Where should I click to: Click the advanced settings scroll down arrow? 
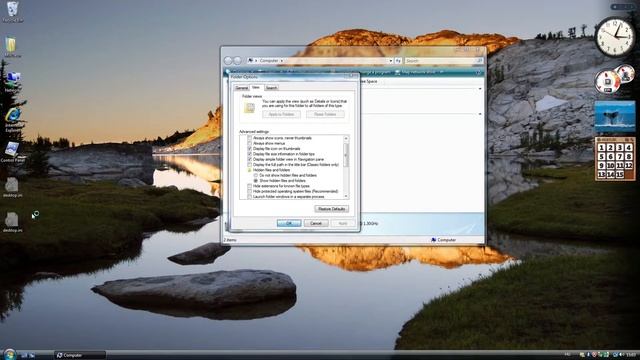(x=346, y=196)
